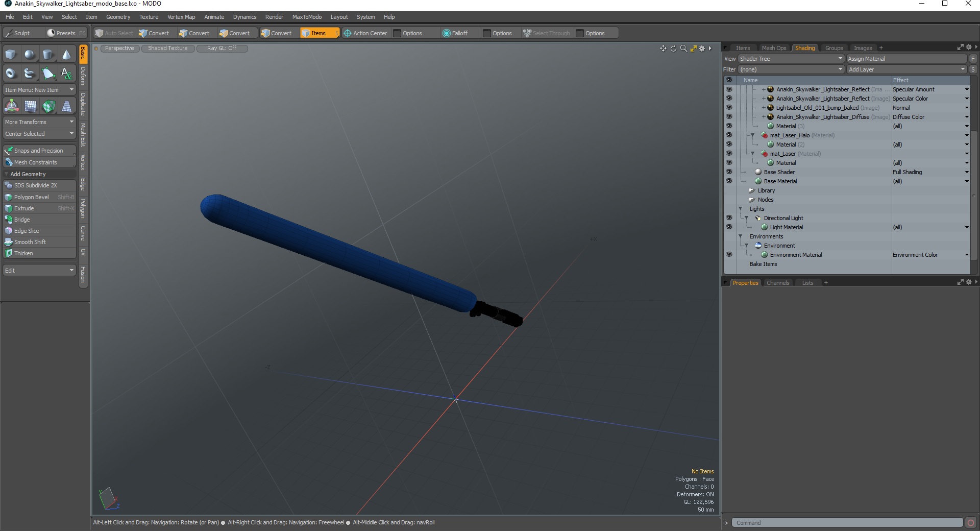The height and width of the screenshot is (531, 980).
Task: Click the viewport pan move icon
Action: 663,49
